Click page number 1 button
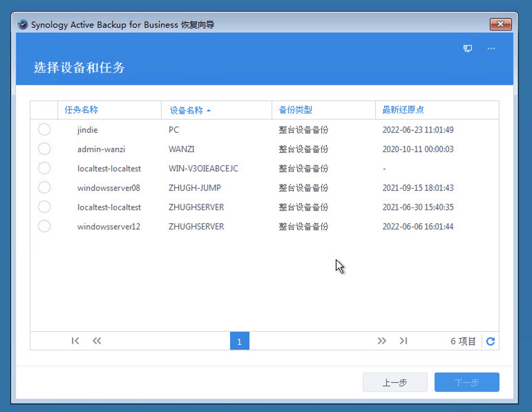 pos(239,341)
